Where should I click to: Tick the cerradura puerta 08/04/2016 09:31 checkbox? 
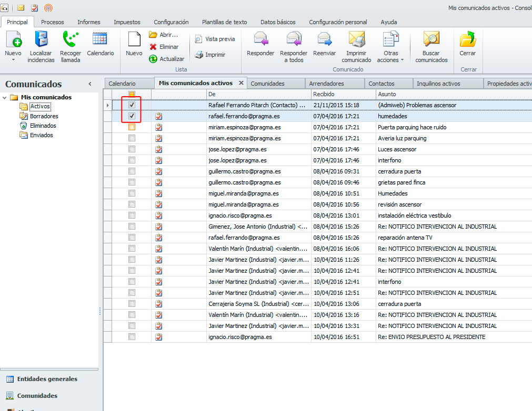pos(132,171)
